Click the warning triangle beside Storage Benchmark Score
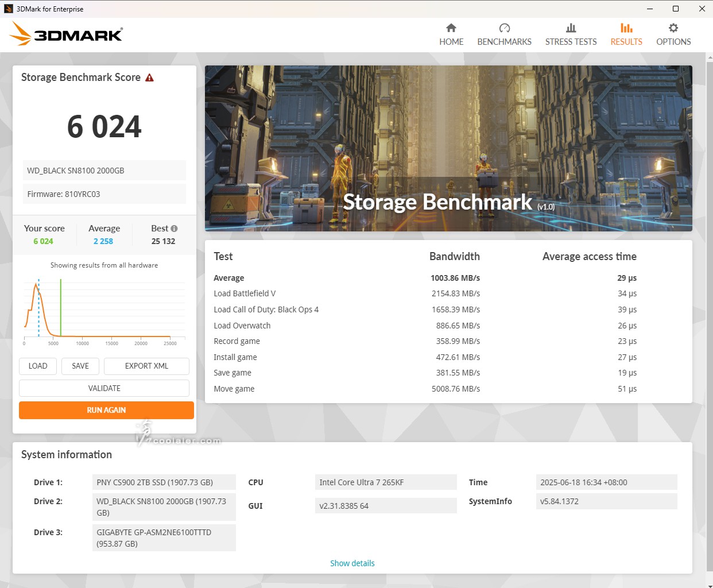Screen dimensions: 713x588 pos(149,78)
